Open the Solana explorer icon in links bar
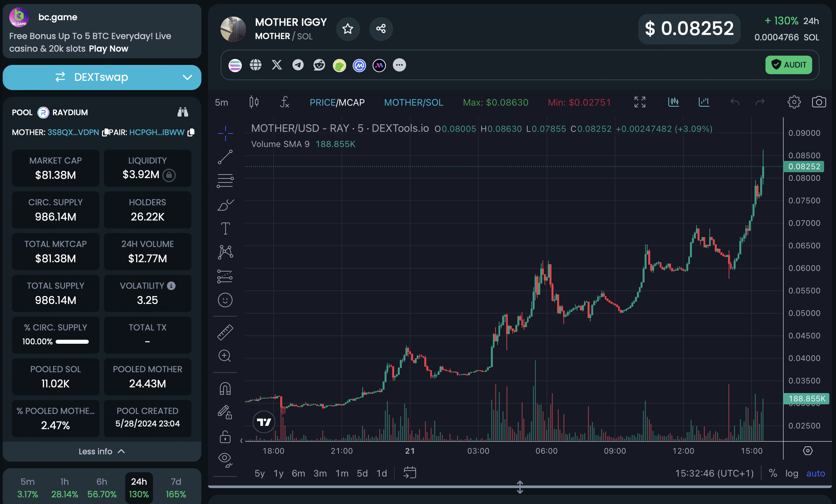The height and width of the screenshot is (504, 836). coord(235,65)
